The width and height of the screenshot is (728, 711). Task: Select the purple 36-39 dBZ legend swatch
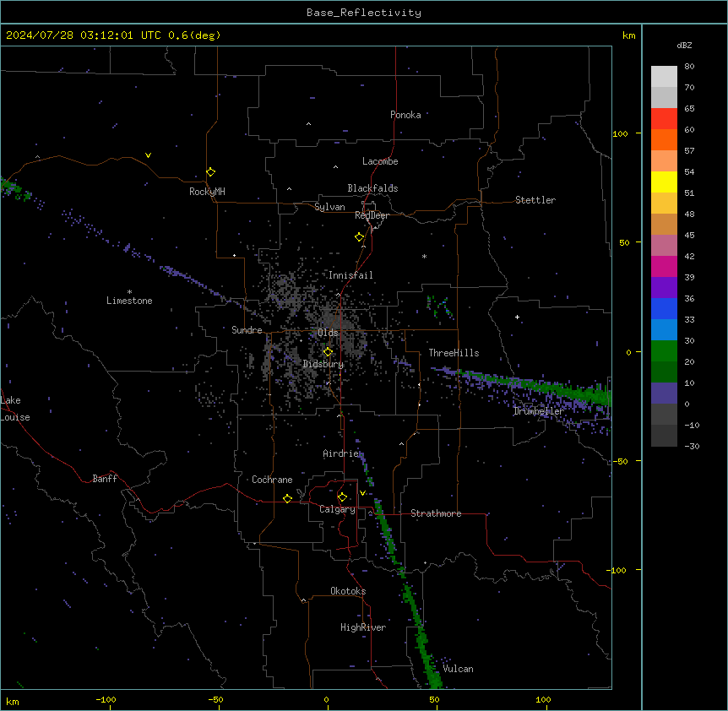coord(664,288)
